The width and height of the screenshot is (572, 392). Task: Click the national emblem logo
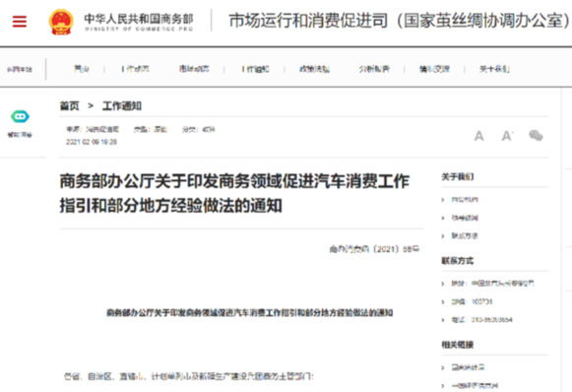[61, 22]
